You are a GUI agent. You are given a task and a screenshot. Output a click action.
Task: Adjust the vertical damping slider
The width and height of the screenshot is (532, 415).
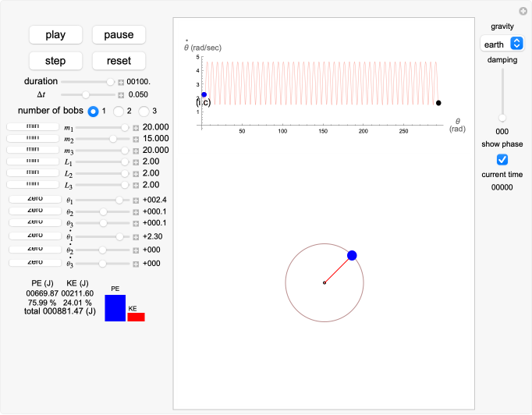coord(502,94)
